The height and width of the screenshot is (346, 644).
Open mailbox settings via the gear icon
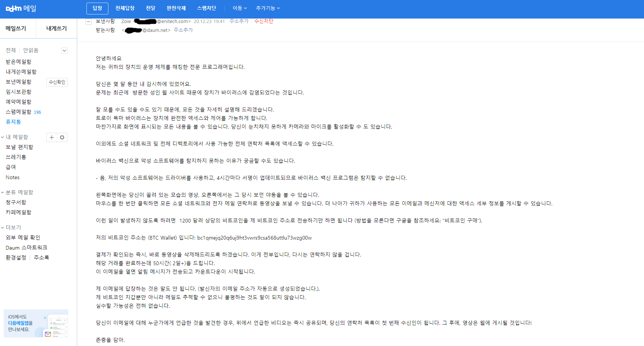point(62,137)
